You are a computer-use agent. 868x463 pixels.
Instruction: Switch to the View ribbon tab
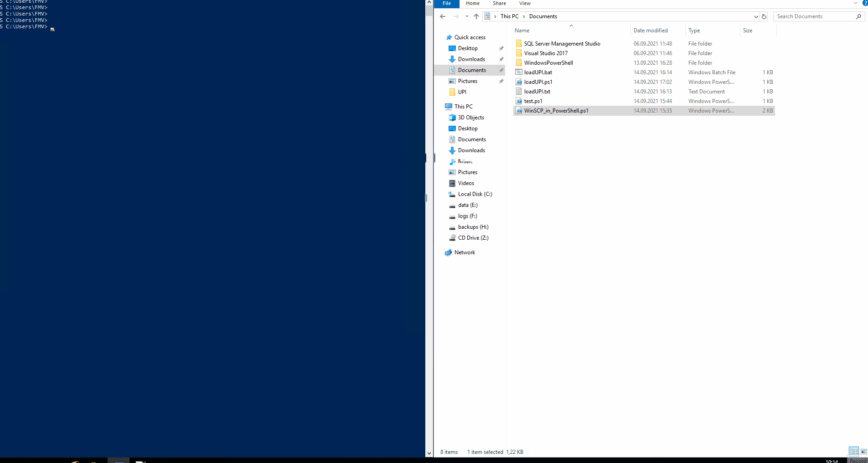(525, 4)
